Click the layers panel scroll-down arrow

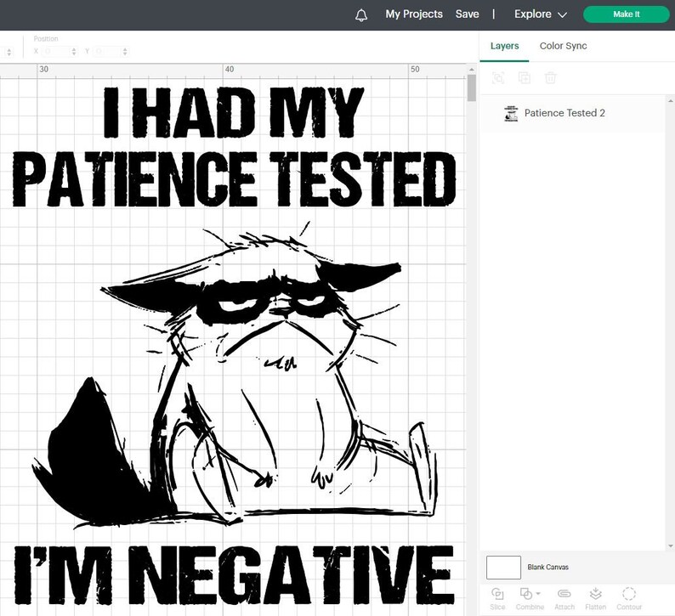(670, 546)
